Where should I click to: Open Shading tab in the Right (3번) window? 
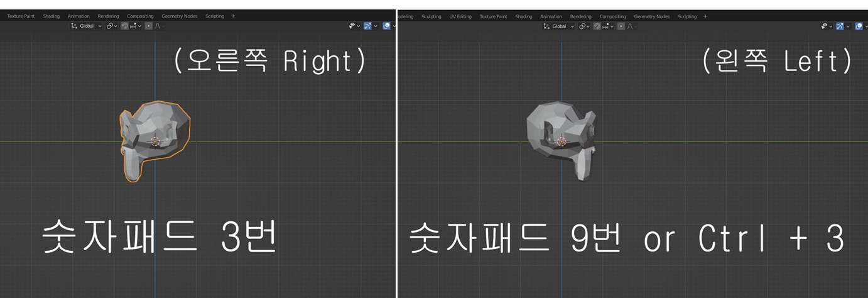click(x=52, y=16)
